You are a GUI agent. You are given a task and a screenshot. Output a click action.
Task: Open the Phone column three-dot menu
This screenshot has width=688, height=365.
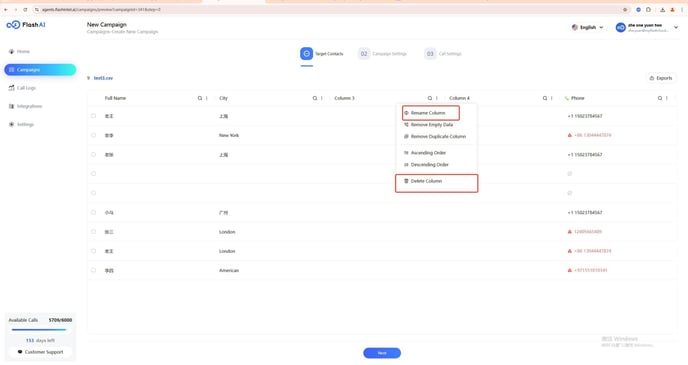(666, 98)
